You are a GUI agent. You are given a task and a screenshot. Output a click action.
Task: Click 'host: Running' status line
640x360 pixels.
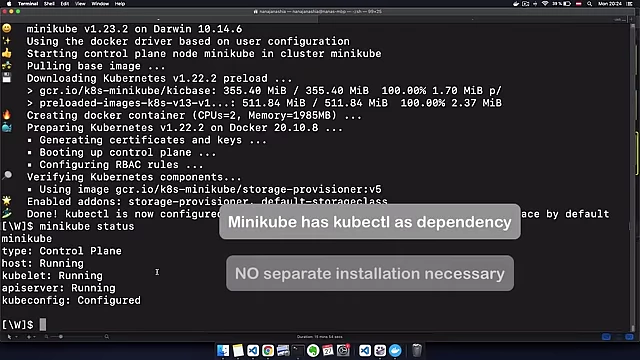coord(42,263)
